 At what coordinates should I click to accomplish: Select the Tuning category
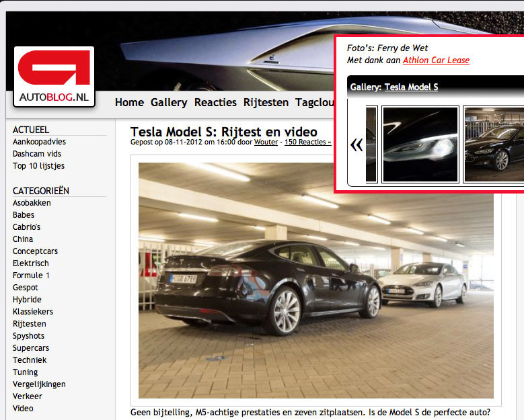click(25, 372)
